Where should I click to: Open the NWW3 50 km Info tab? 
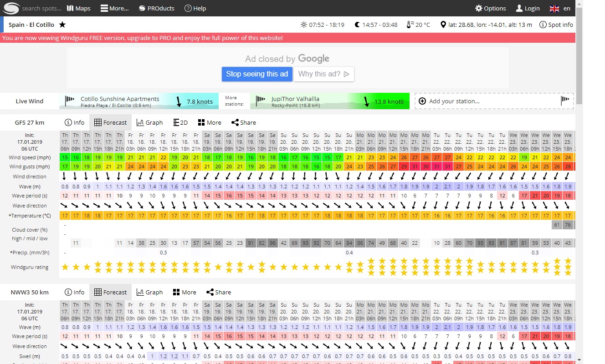74,292
